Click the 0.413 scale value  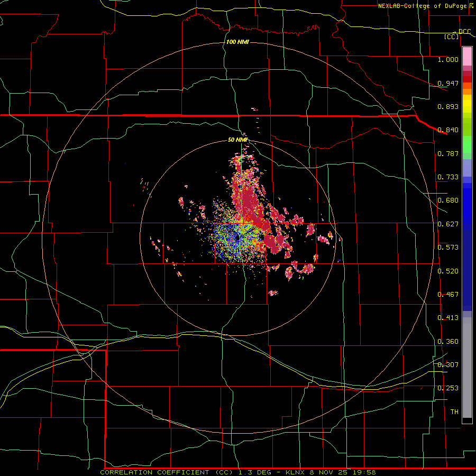click(448, 318)
